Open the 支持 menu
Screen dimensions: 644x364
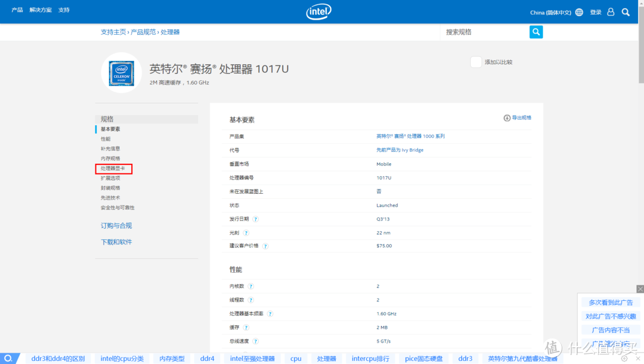(64, 10)
